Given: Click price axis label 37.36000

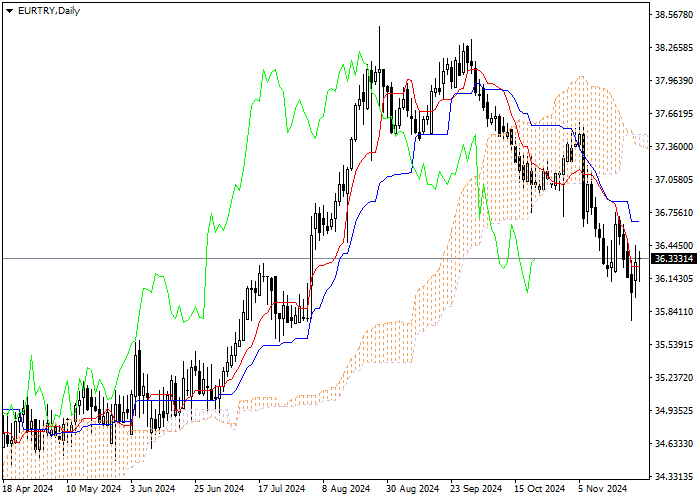Looking at the screenshot, I should [x=674, y=147].
